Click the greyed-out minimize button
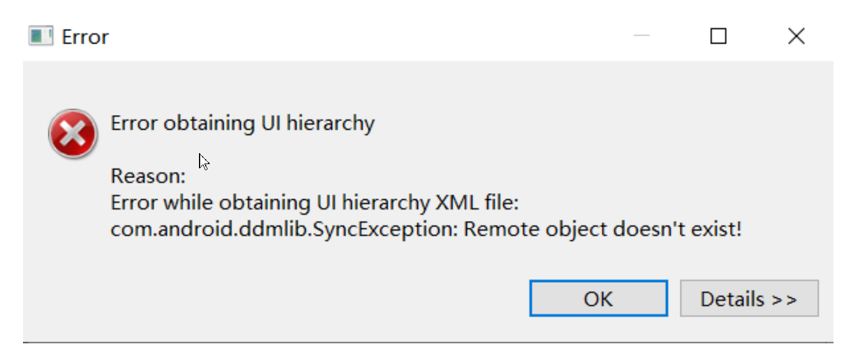This screenshot has width=868, height=356. (641, 36)
